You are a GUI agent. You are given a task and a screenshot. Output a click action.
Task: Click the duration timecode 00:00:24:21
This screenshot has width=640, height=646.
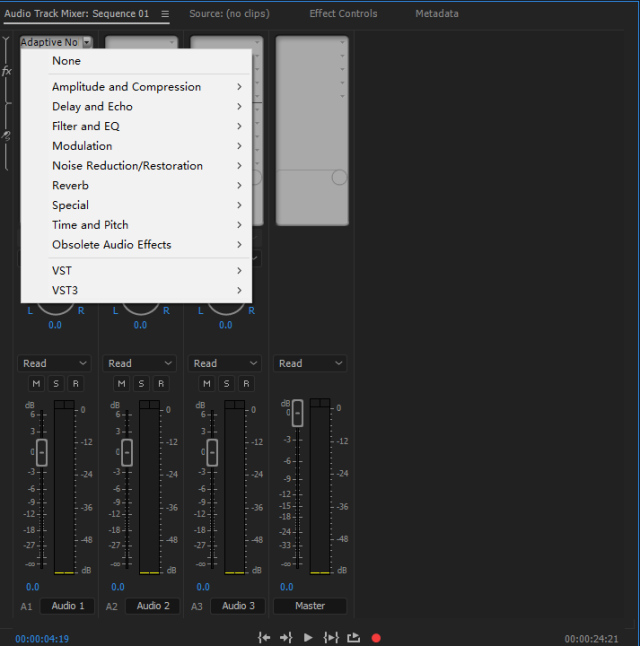point(591,639)
